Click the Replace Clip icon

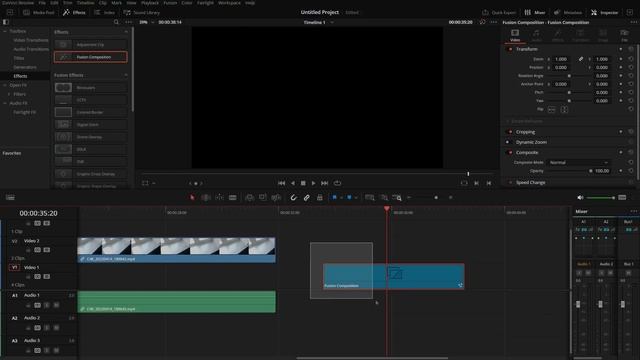click(x=276, y=198)
